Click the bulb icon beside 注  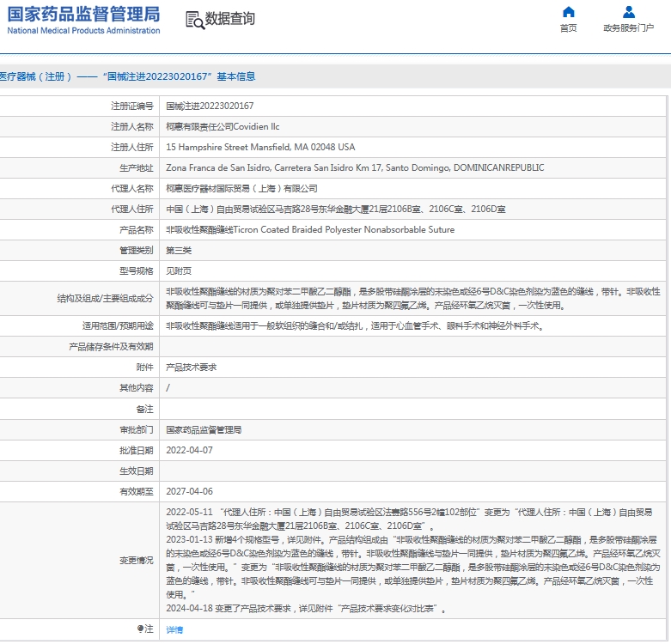[141, 629]
